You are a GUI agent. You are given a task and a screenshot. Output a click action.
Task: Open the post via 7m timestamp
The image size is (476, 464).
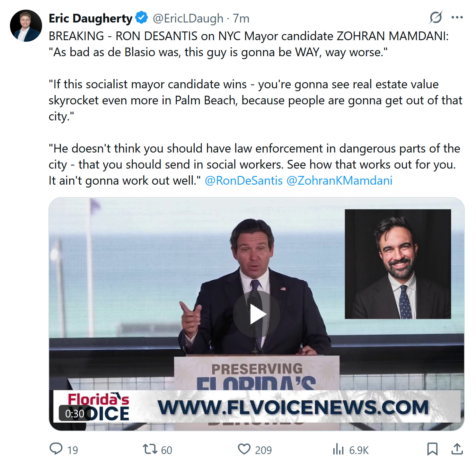click(x=241, y=18)
